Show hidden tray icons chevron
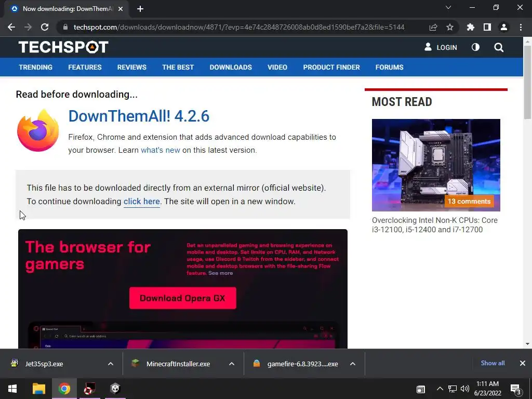The image size is (532, 399). 440,389
